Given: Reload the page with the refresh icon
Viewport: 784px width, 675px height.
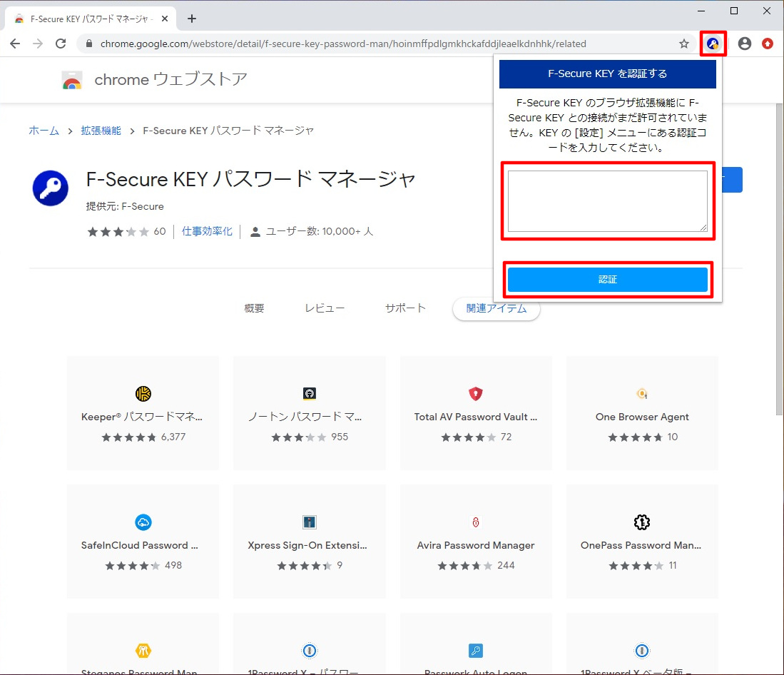Looking at the screenshot, I should [61, 44].
